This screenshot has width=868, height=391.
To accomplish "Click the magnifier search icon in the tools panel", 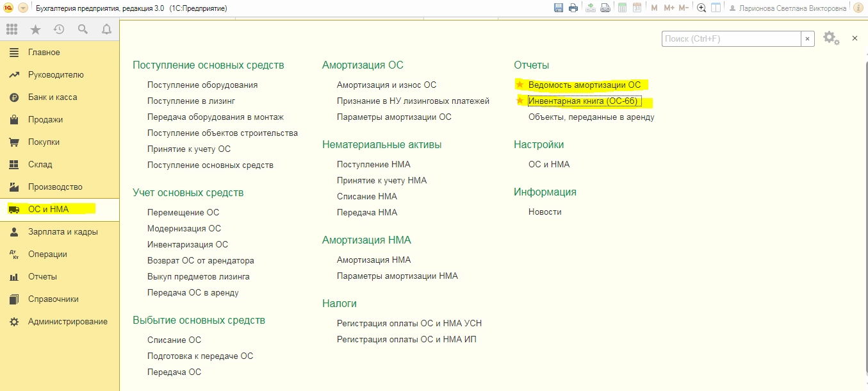I will pyautogui.click(x=83, y=29).
